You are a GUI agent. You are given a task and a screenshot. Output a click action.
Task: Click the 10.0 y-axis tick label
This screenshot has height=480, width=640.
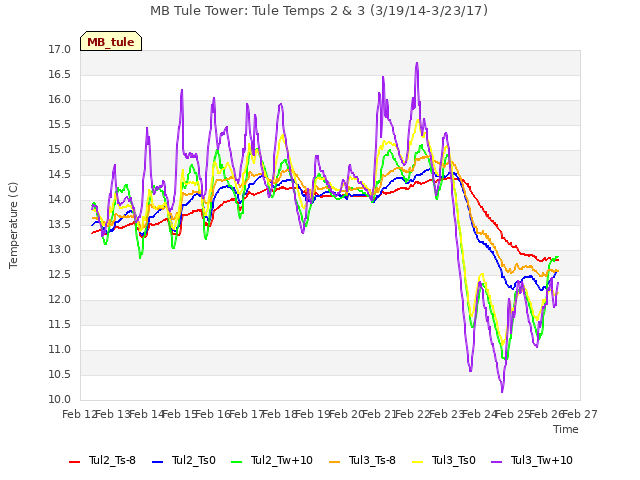[60, 400]
